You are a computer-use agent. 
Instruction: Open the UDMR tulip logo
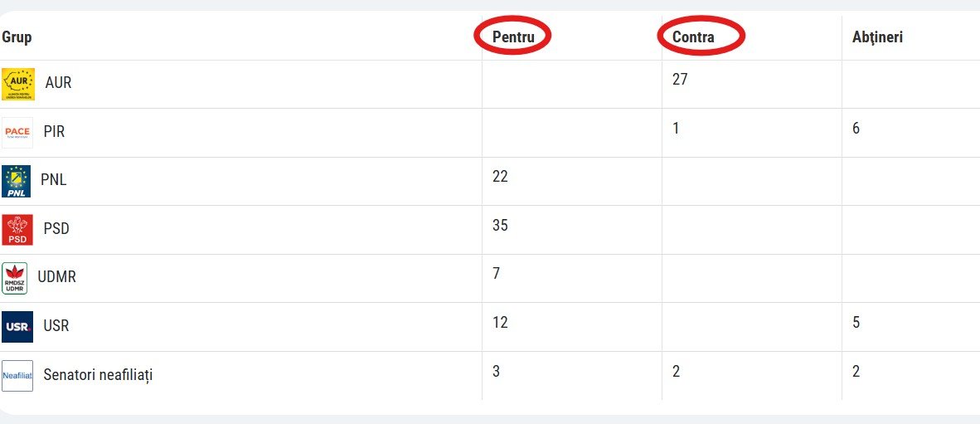coord(14,278)
